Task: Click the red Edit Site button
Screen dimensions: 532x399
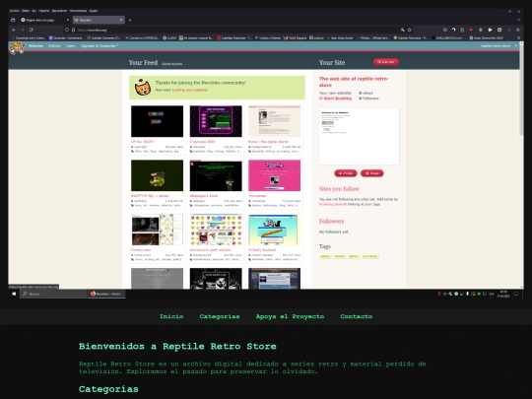Action: click(386, 62)
